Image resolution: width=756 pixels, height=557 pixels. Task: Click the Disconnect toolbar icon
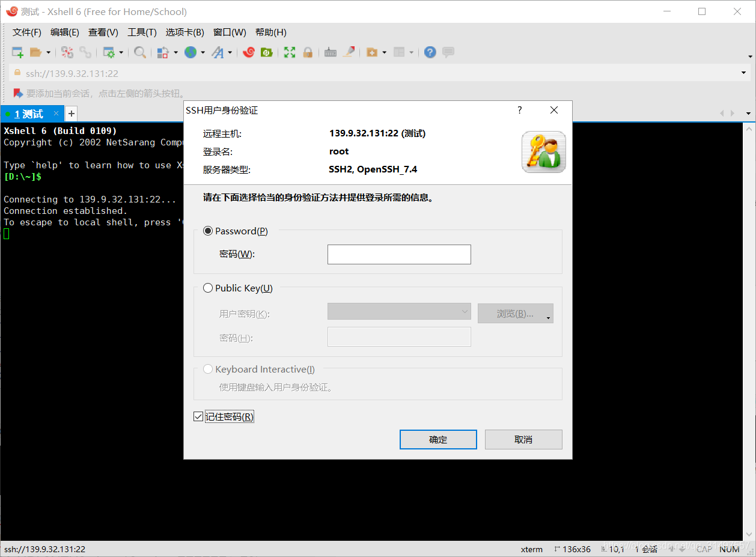[x=67, y=52]
